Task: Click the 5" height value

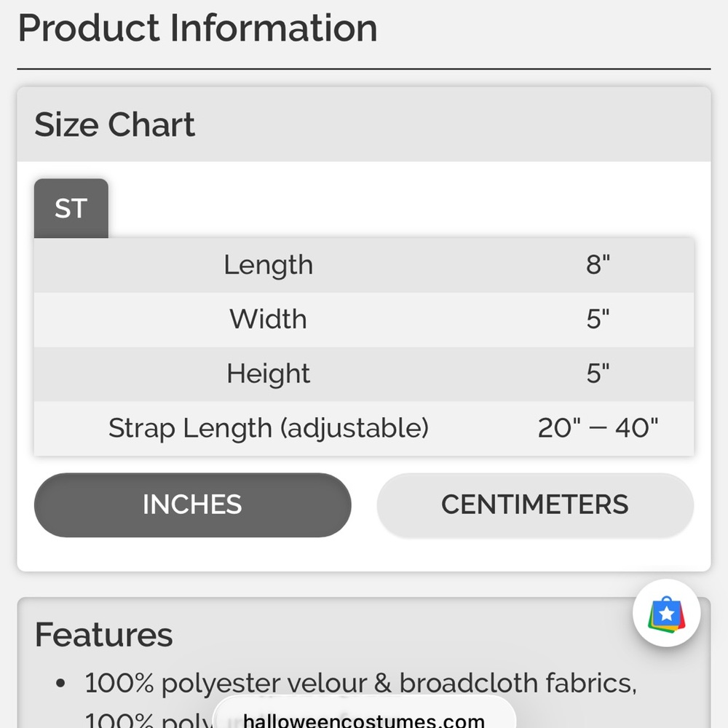Action: click(x=598, y=373)
